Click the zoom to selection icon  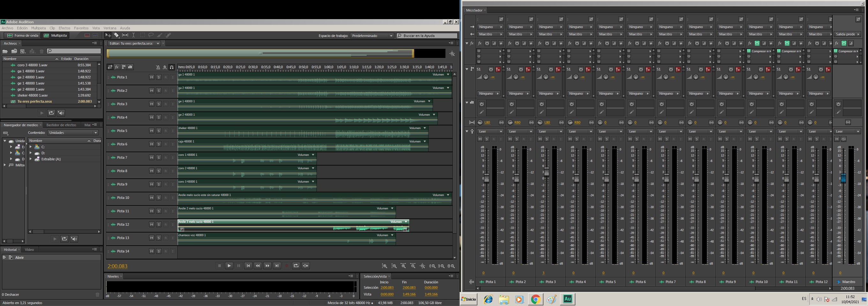click(x=451, y=266)
